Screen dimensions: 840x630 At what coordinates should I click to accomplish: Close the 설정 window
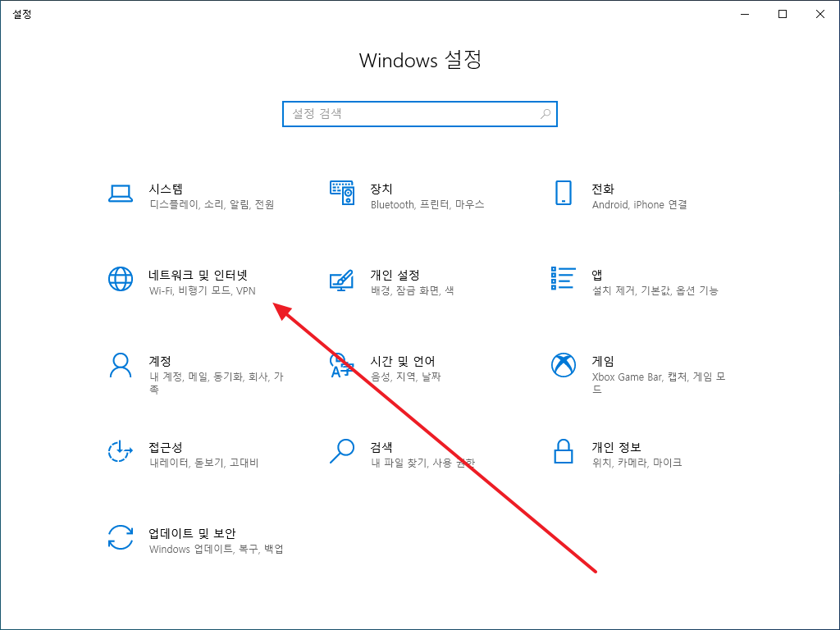(x=819, y=14)
